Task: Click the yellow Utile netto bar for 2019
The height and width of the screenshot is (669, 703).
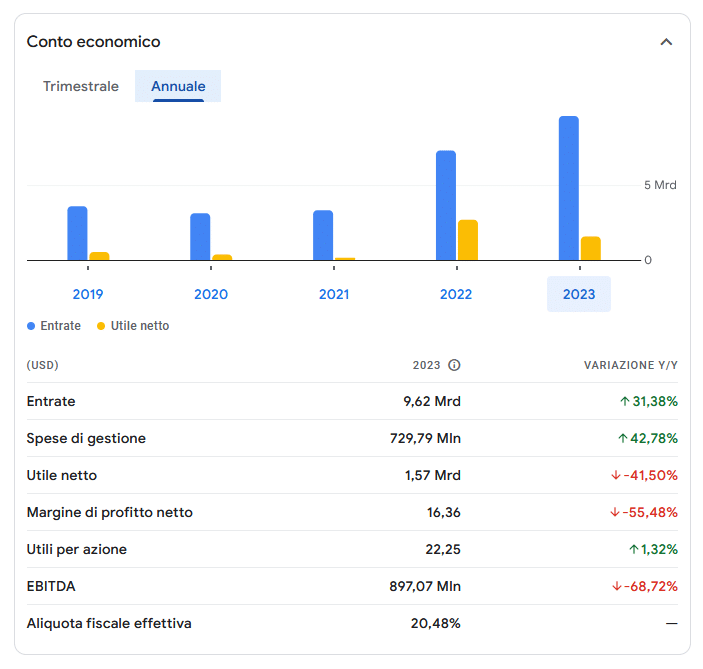Action: 99,256
